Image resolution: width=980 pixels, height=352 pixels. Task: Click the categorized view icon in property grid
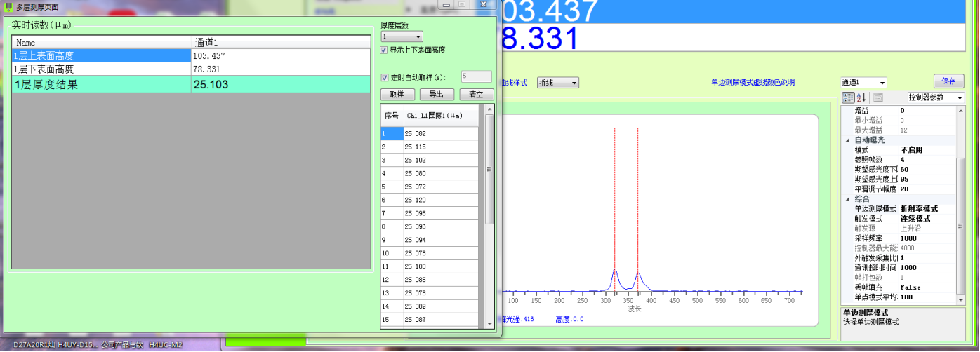point(847,97)
